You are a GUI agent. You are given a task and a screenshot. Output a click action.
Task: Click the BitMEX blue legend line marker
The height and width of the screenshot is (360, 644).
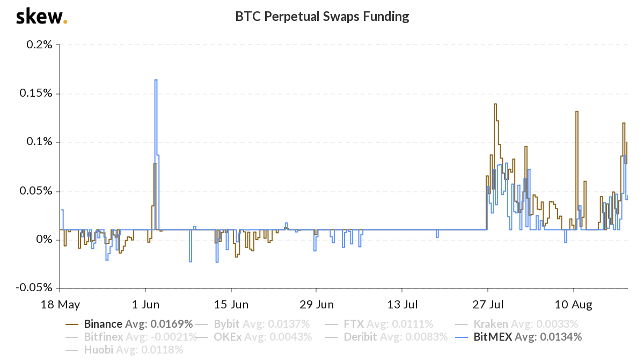click(463, 337)
